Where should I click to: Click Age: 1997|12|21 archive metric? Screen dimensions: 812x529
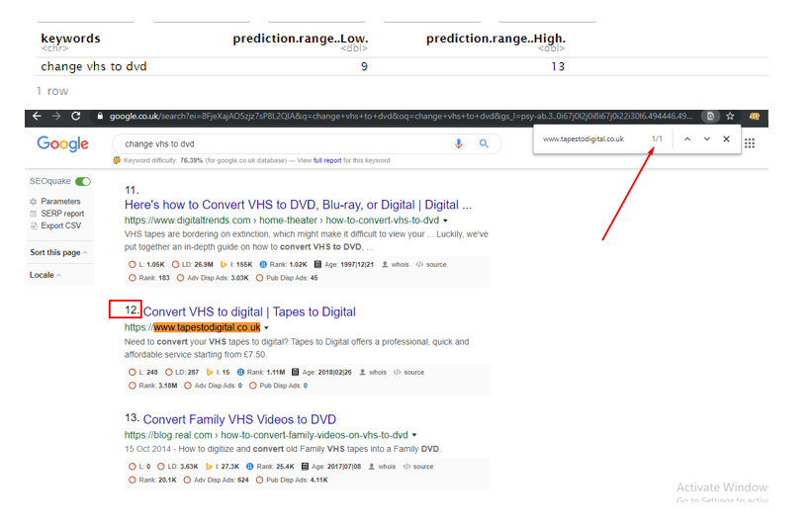tap(344, 265)
